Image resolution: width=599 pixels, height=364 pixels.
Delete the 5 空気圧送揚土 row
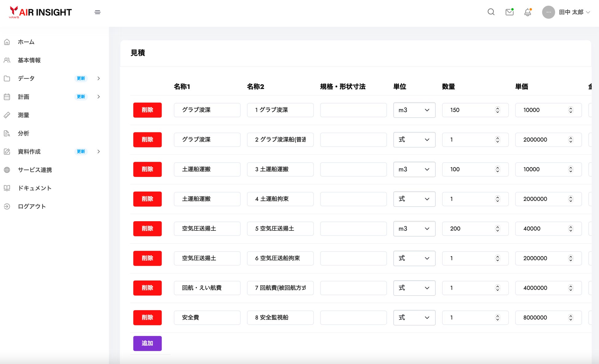tap(147, 229)
